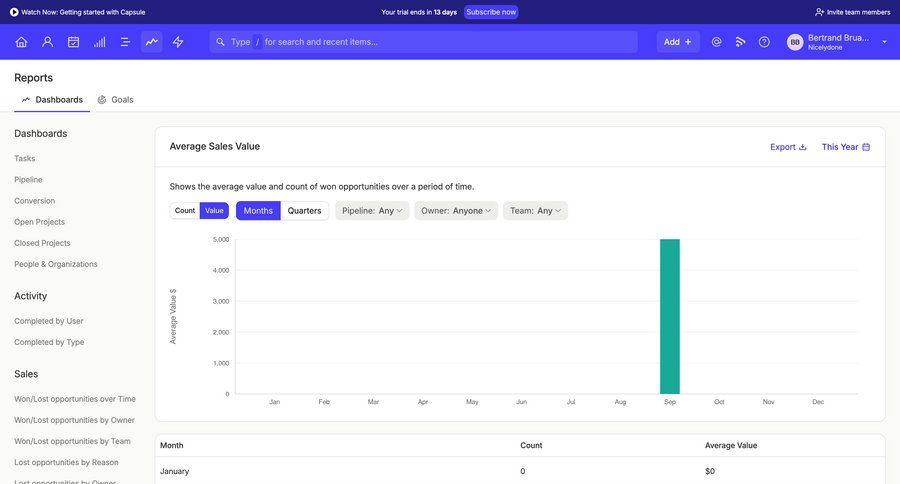This screenshot has width=900, height=484.
Task: Click the Subscribe now button
Action: click(491, 12)
